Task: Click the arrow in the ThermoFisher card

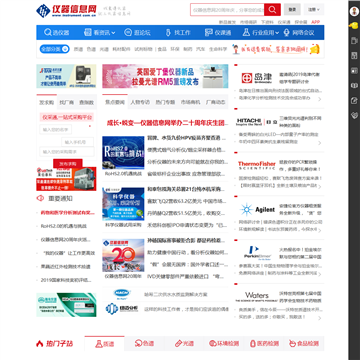Action: (320, 186)
